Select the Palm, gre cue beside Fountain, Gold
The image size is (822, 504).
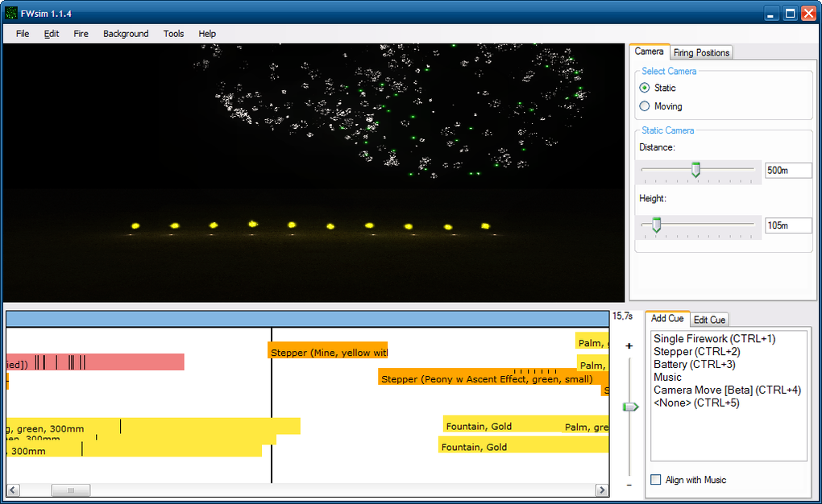586,427
